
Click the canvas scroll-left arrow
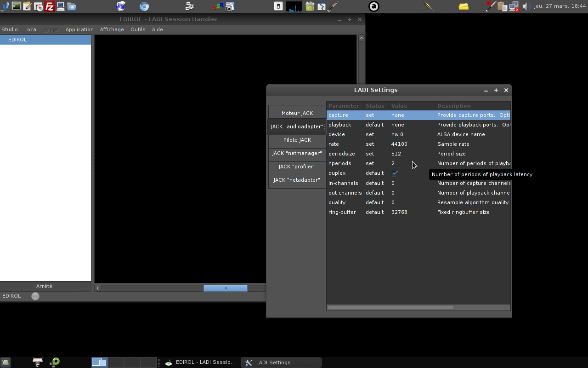click(98, 288)
